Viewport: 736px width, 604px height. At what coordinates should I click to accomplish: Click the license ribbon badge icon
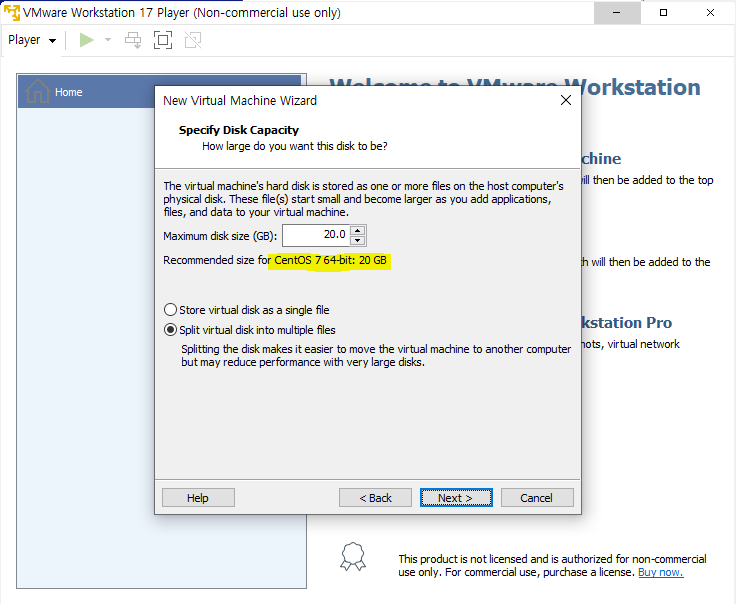353,557
